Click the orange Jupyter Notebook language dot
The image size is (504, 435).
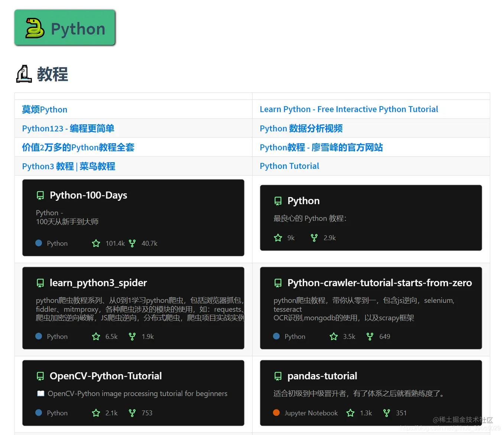coord(276,413)
